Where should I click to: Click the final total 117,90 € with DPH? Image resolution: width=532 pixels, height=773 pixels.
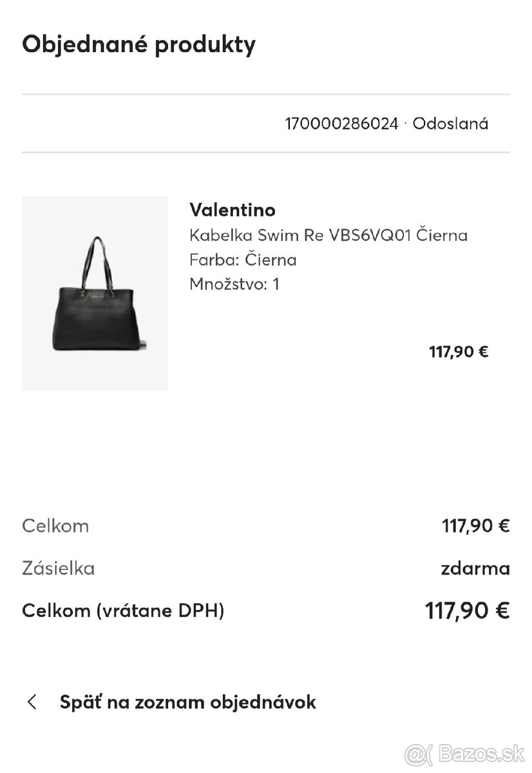click(468, 610)
